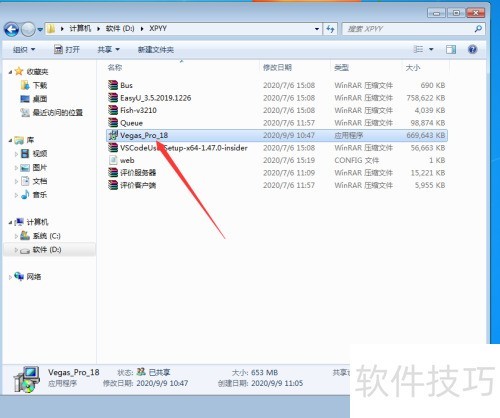Go back with the Back arrow button
The image size is (500, 418).
point(11,29)
